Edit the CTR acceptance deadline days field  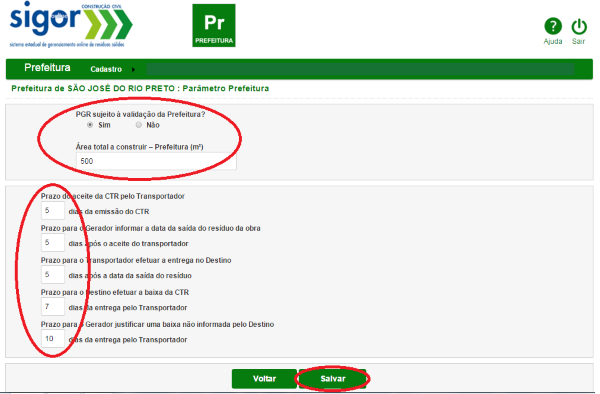53,210
